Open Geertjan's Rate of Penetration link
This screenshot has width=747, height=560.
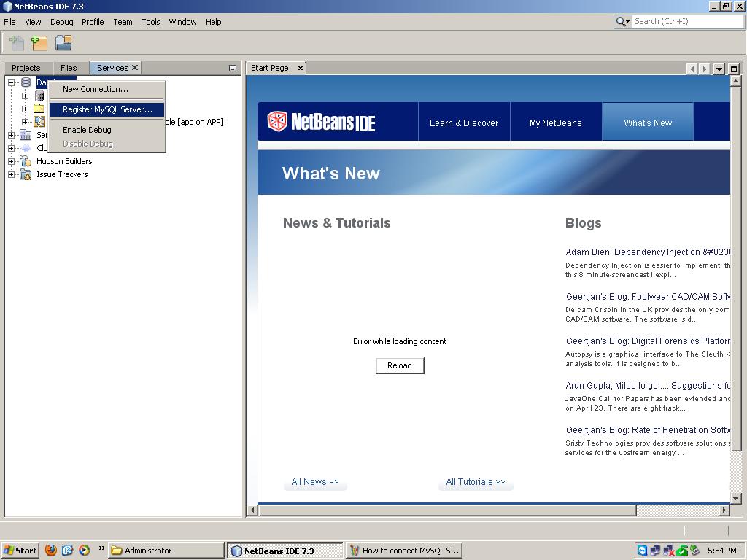click(x=648, y=430)
